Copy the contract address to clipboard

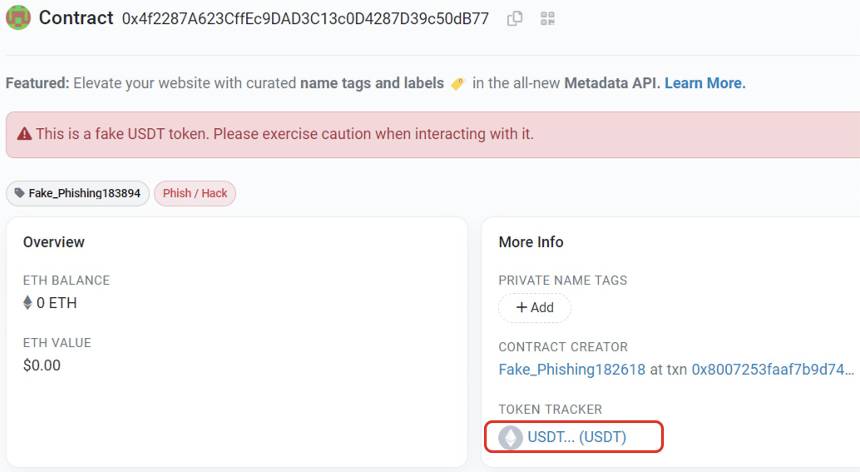pos(514,19)
